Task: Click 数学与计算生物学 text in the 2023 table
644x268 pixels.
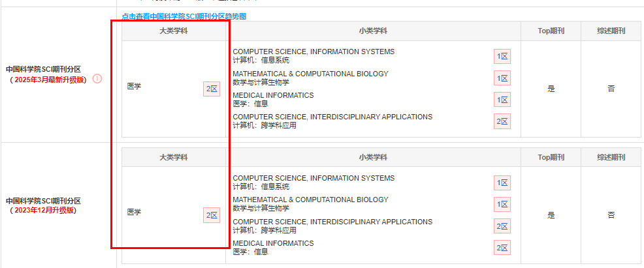Action: coord(261,209)
